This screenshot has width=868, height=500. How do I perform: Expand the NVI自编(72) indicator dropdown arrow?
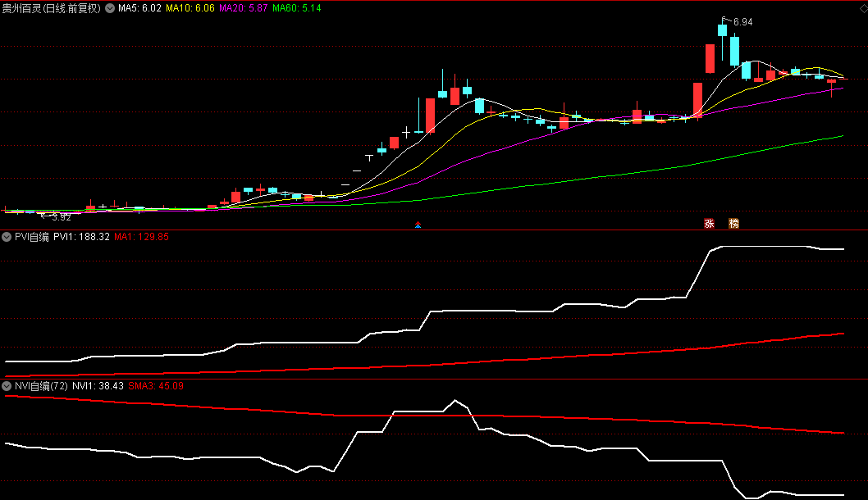click(7, 386)
